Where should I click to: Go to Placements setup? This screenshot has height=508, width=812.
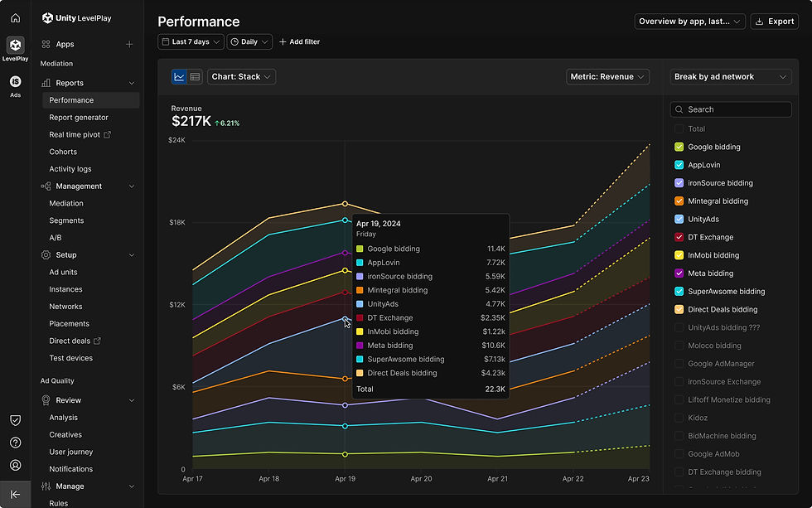tap(70, 324)
